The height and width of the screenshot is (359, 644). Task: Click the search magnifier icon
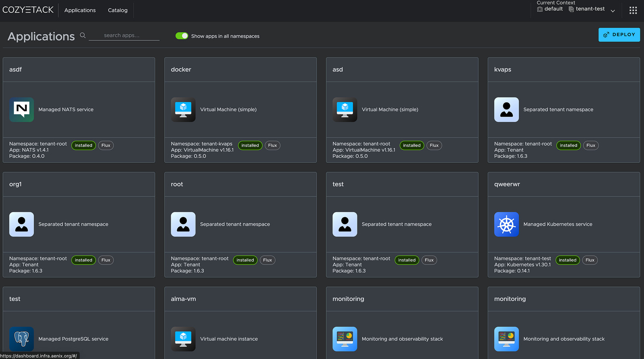click(83, 35)
